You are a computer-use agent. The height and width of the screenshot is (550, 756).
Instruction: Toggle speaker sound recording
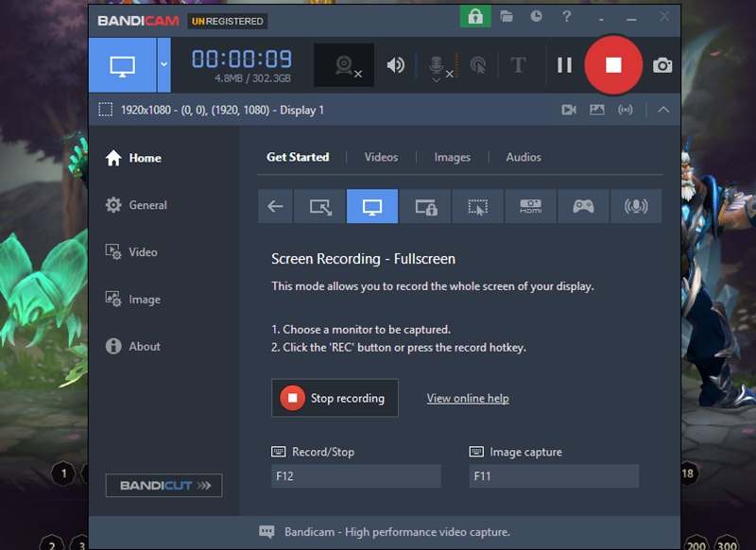(x=396, y=65)
